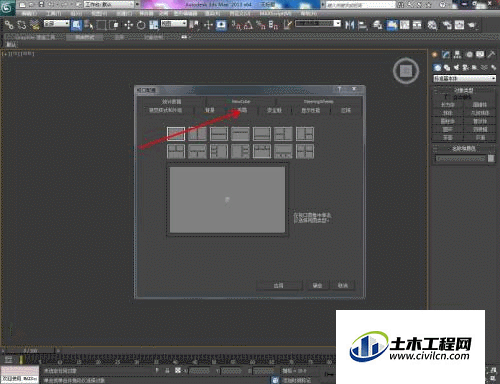The height and width of the screenshot is (384, 500).
Task: Click the Cancel button in the dialog
Action: [343, 285]
